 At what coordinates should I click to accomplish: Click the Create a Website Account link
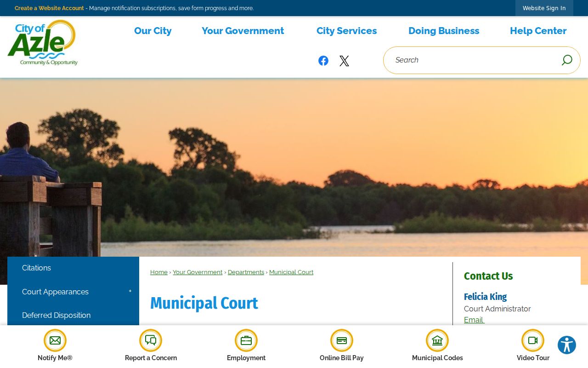(49, 8)
